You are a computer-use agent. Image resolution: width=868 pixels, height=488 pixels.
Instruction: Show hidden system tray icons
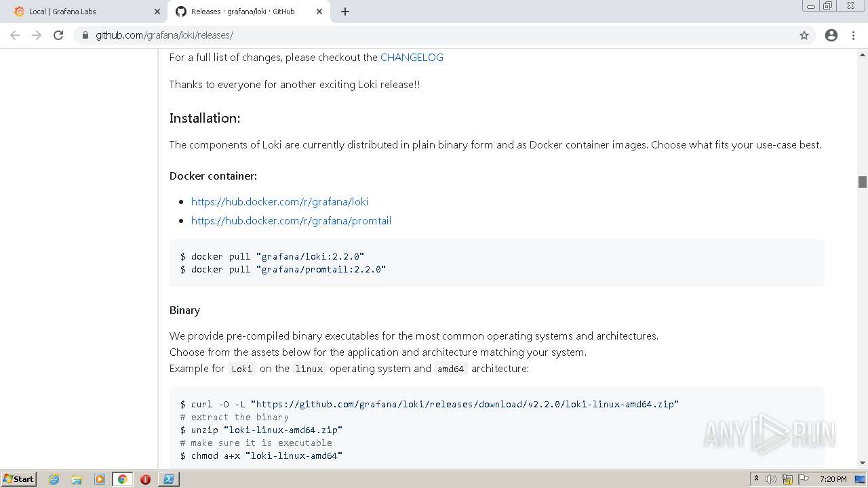coord(757,479)
